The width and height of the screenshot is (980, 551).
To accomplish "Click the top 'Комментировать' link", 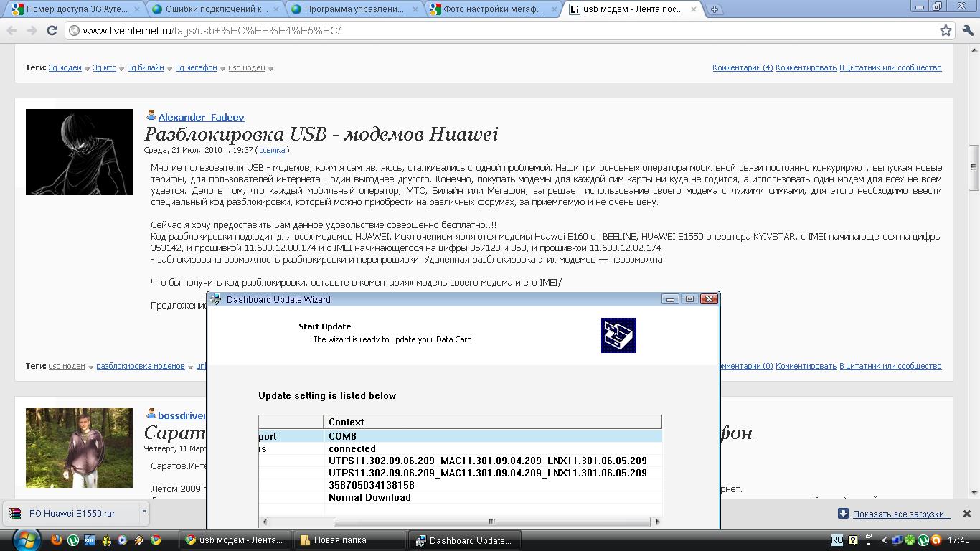I will tap(806, 67).
